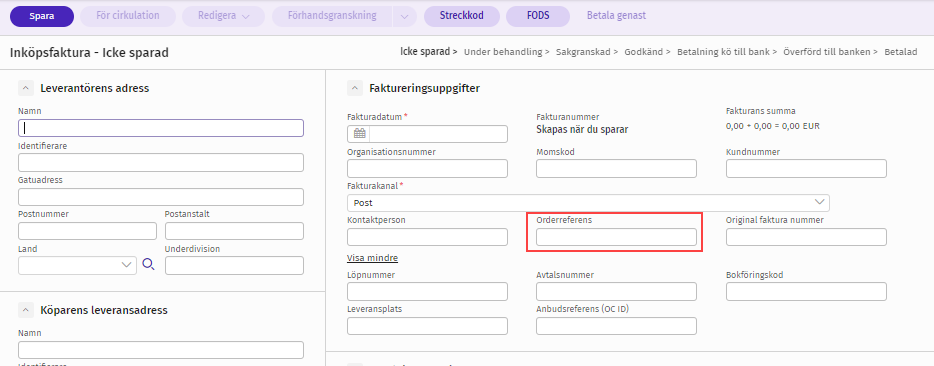Click the Momskod input field
Image resolution: width=934 pixels, height=366 pixels.
pos(617,168)
